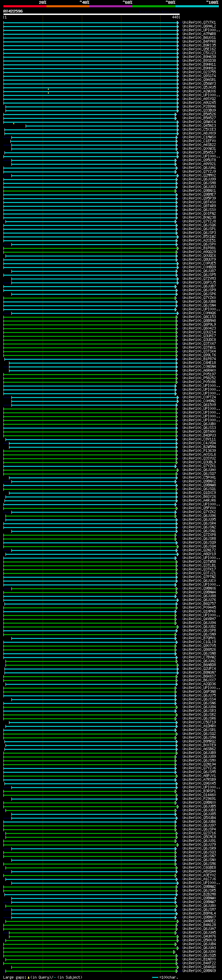Screen dimensions: 222x980
Task: Click hit label UniRef100_Q61509
Action: point(199,405)
